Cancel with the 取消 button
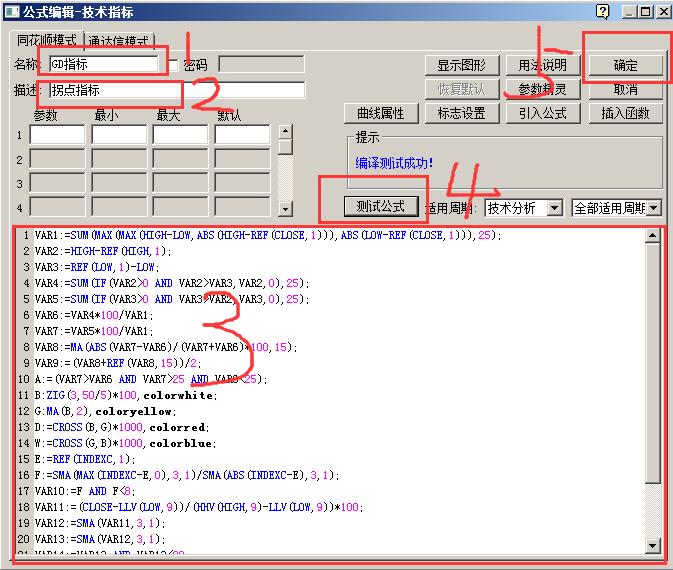The height and width of the screenshot is (570, 673). 625,89
